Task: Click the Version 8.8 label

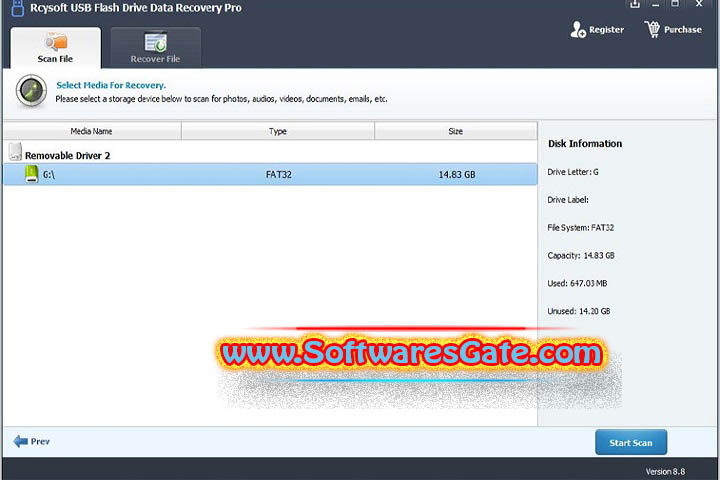Action: [x=665, y=472]
